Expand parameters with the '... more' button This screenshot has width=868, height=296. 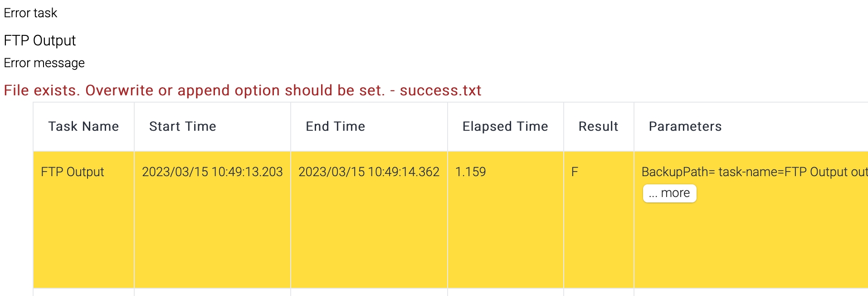pos(669,193)
